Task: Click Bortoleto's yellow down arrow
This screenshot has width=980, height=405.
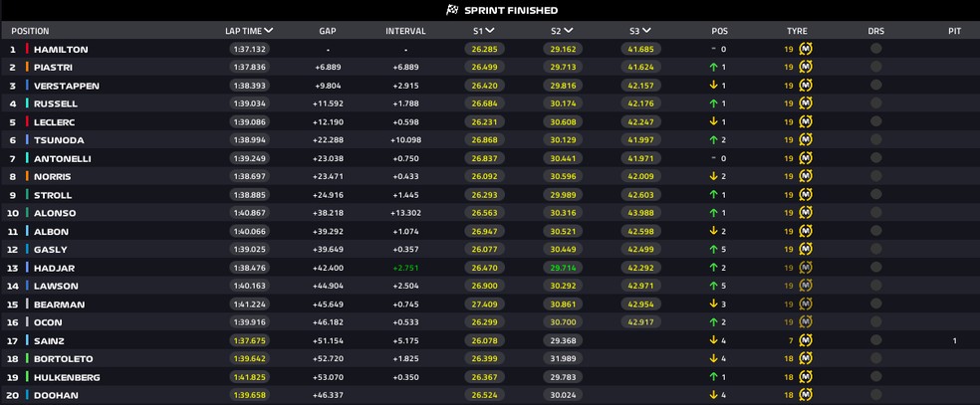Action: pyautogui.click(x=713, y=358)
